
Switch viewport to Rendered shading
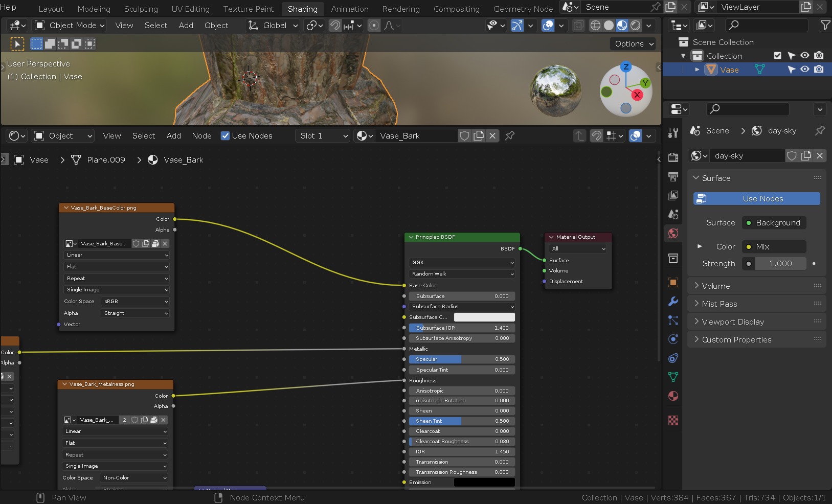[636, 26]
